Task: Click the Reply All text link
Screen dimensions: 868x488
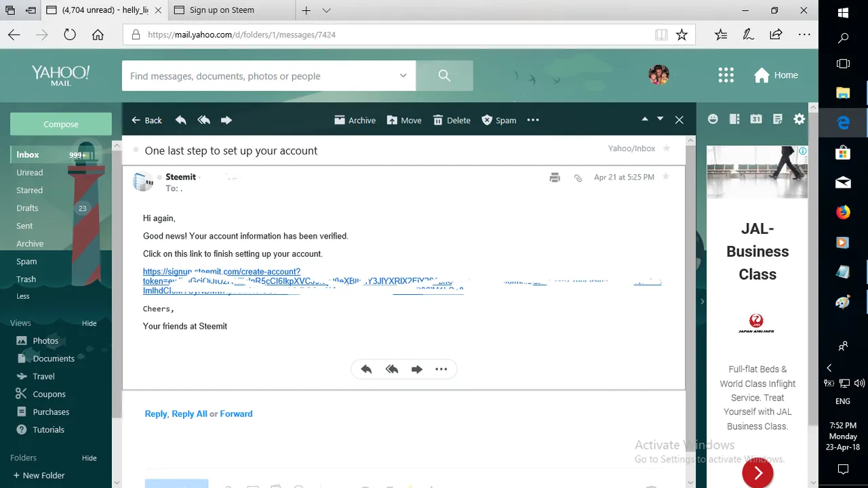Action: (x=189, y=413)
